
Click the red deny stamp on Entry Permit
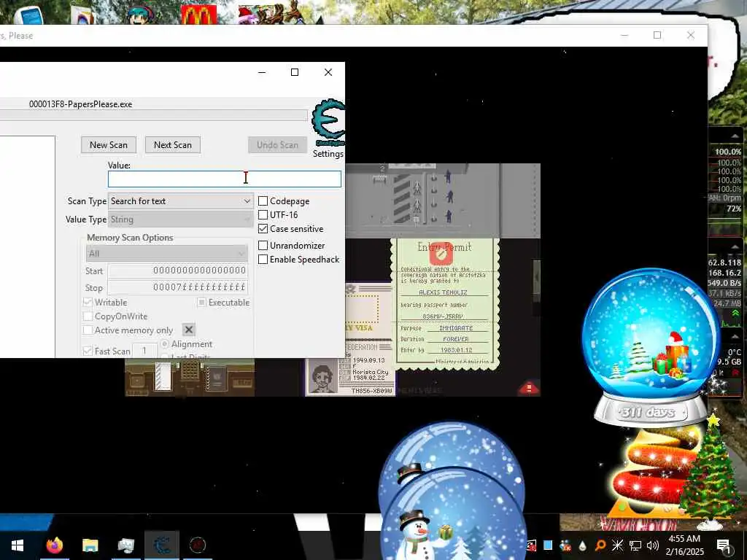point(441,254)
